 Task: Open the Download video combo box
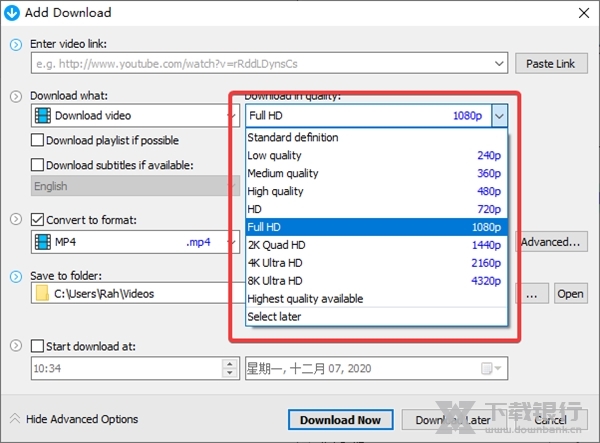(x=135, y=115)
